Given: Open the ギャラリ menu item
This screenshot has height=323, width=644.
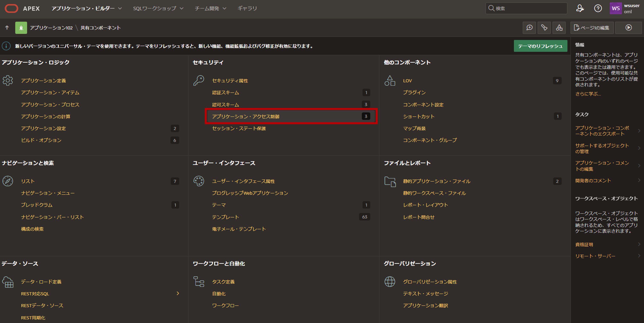Looking at the screenshot, I should pyautogui.click(x=247, y=9).
